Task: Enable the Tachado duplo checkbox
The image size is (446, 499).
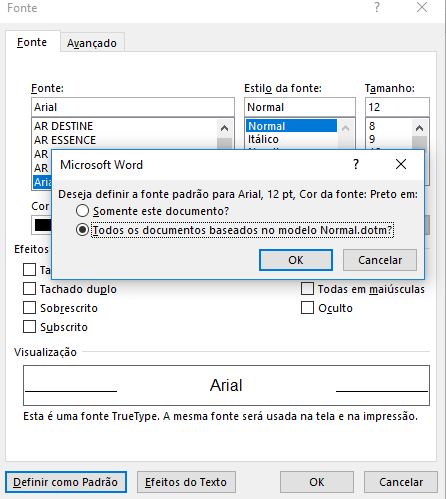Action: tap(29, 289)
